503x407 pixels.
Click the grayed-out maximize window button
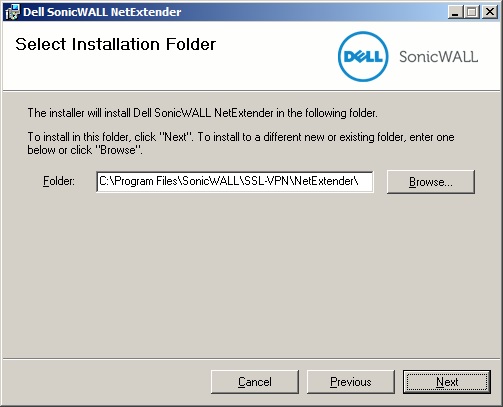[472, 12]
